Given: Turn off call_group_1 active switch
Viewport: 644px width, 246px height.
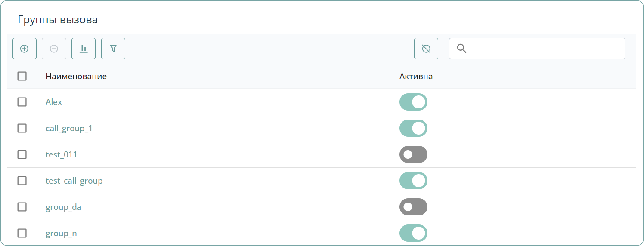Looking at the screenshot, I should pyautogui.click(x=413, y=128).
